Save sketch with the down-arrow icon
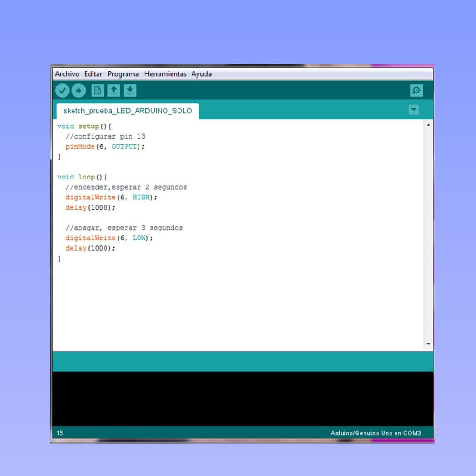Image resolution: width=476 pixels, height=476 pixels. tap(130, 91)
